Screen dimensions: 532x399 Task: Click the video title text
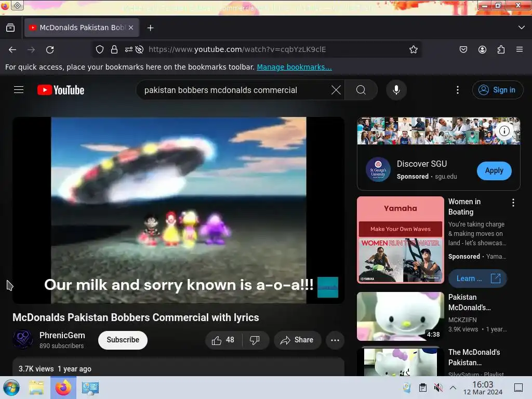point(136,317)
